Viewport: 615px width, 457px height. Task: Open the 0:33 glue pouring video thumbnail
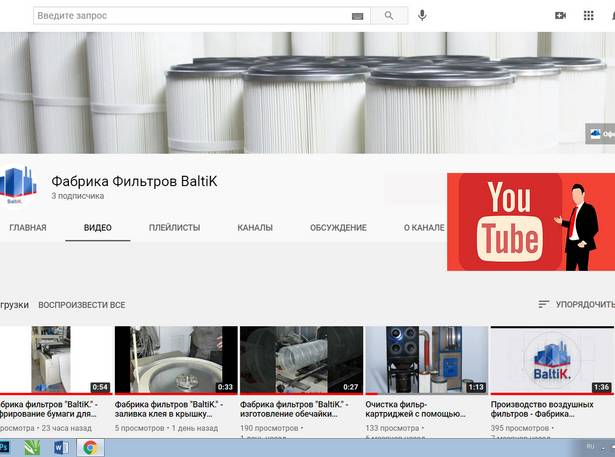coord(176,360)
